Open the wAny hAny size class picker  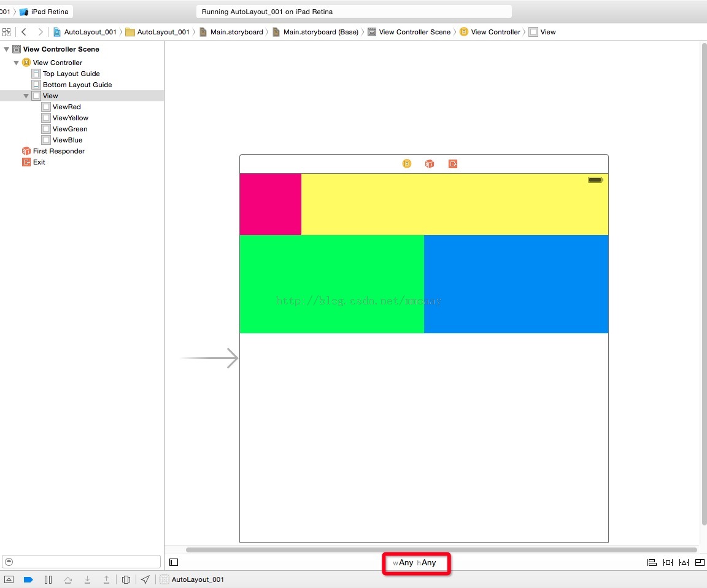coord(415,562)
